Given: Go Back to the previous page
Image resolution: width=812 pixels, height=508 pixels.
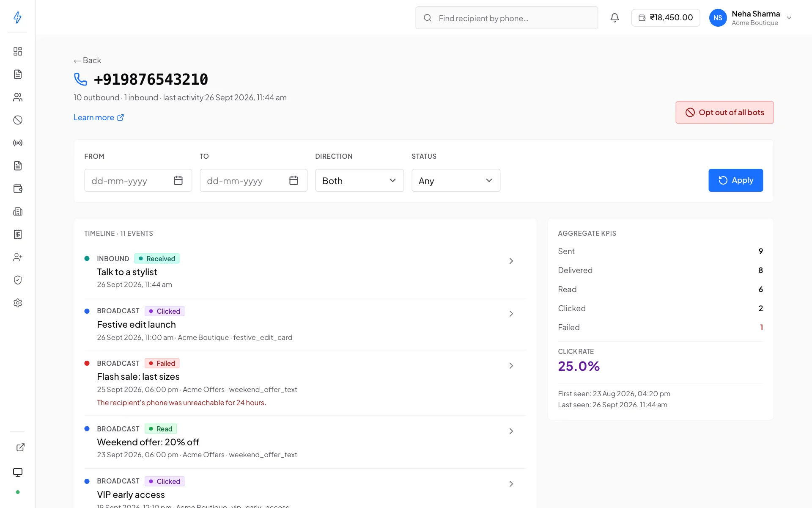Looking at the screenshot, I should point(88,61).
